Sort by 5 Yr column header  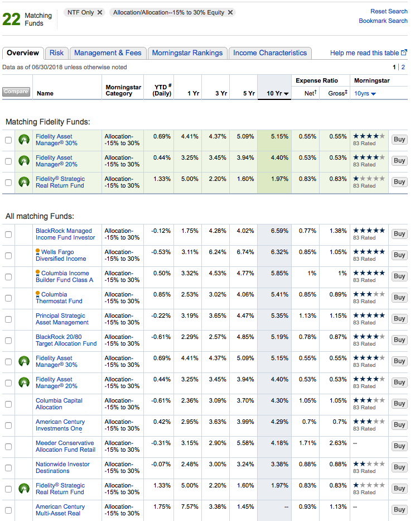point(249,93)
